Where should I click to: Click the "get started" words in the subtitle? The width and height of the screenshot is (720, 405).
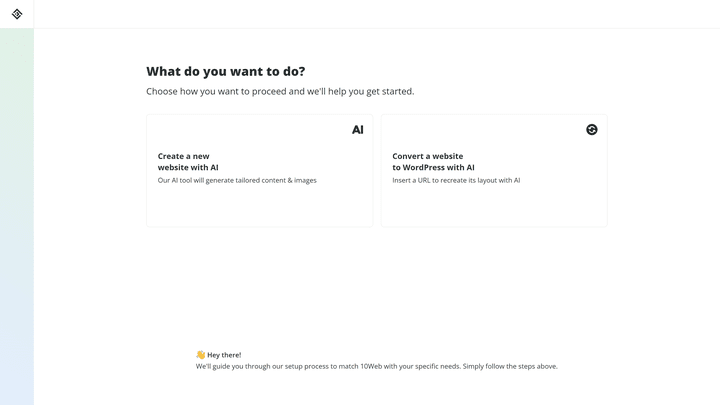click(x=388, y=92)
